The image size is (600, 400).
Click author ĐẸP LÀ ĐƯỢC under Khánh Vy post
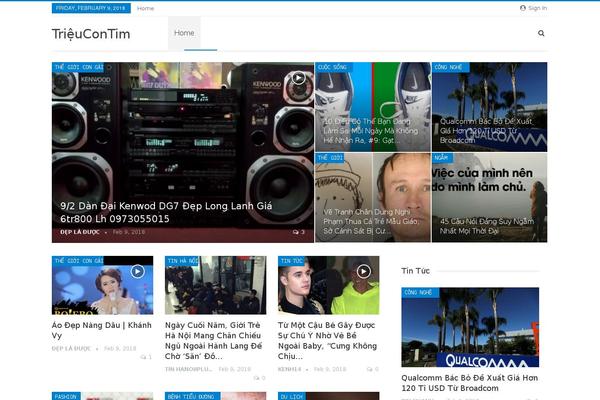click(71, 349)
